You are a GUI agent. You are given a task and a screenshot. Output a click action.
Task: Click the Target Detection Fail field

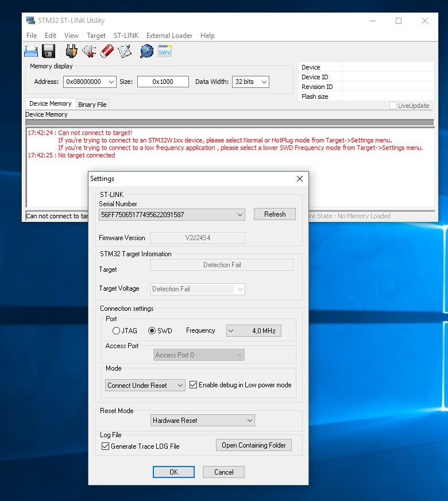click(x=222, y=265)
